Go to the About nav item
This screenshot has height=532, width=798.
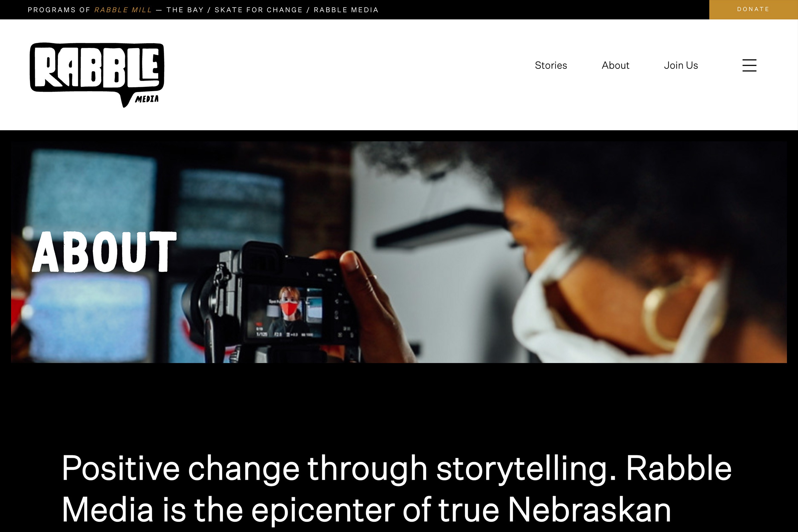615,65
